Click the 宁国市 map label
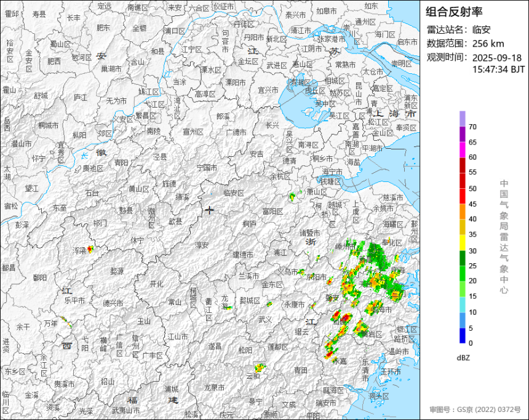This screenshot has height=420, width=529. coord(207,167)
